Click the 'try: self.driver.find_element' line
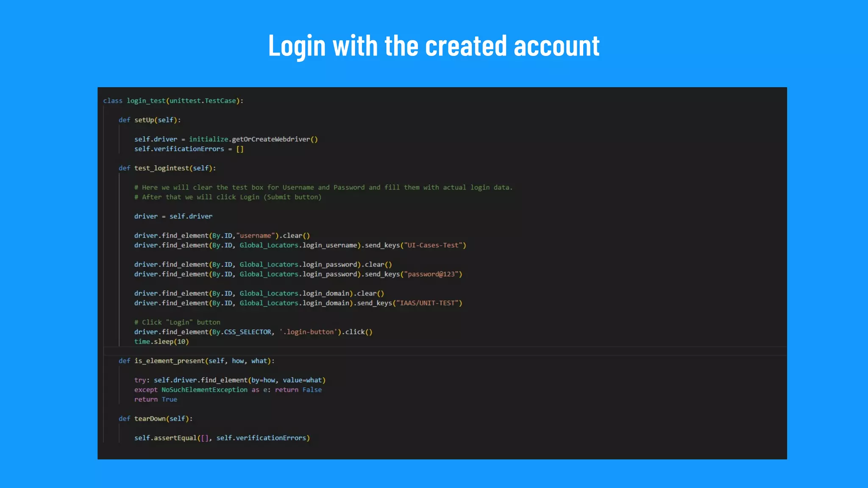This screenshot has height=488, width=868. (x=230, y=380)
